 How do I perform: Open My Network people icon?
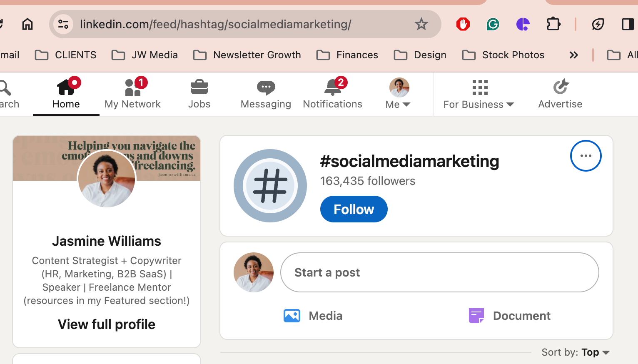coord(133,87)
